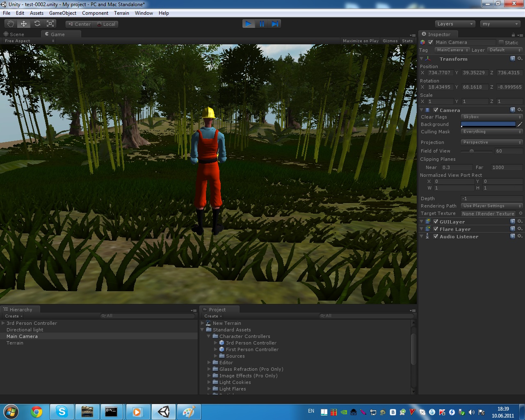525x420 pixels.
Task: Open the Culling Mask dropdown
Action: [x=492, y=132]
